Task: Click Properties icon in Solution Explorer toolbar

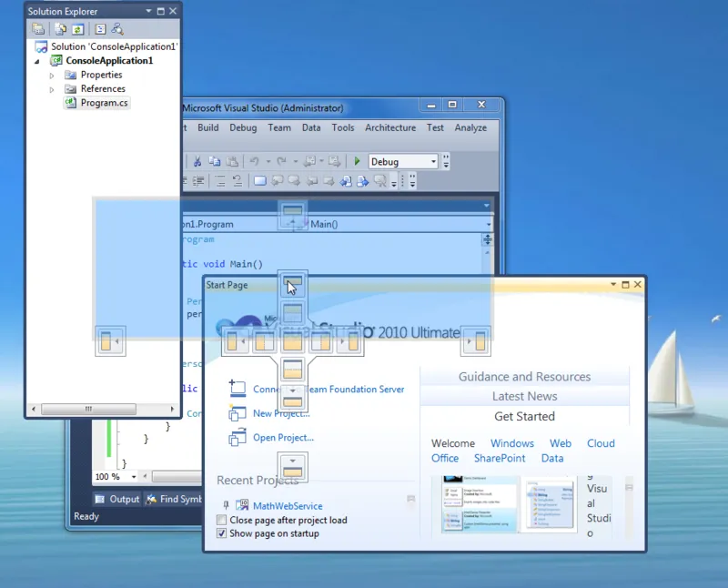Action: (38, 29)
